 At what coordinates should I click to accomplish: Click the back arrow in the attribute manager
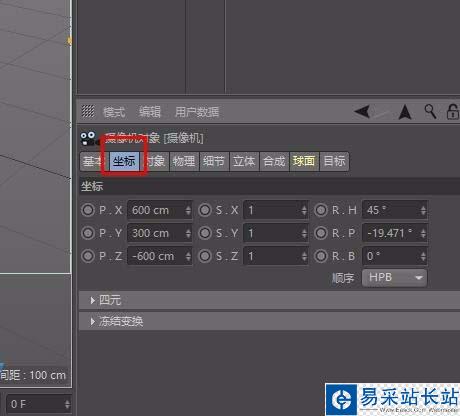point(362,112)
